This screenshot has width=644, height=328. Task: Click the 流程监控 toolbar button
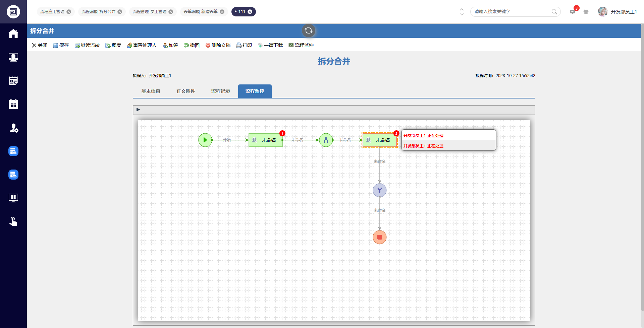tap(301, 45)
